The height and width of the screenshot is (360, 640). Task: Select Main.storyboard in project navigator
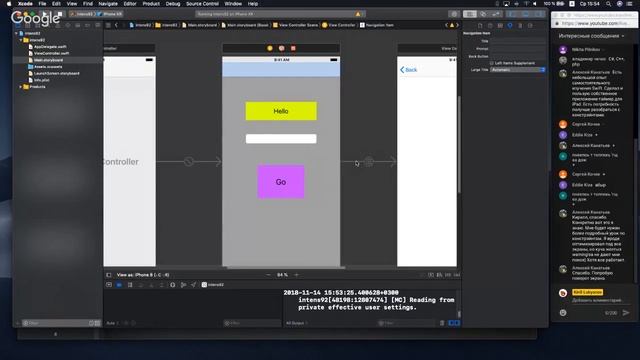48,60
